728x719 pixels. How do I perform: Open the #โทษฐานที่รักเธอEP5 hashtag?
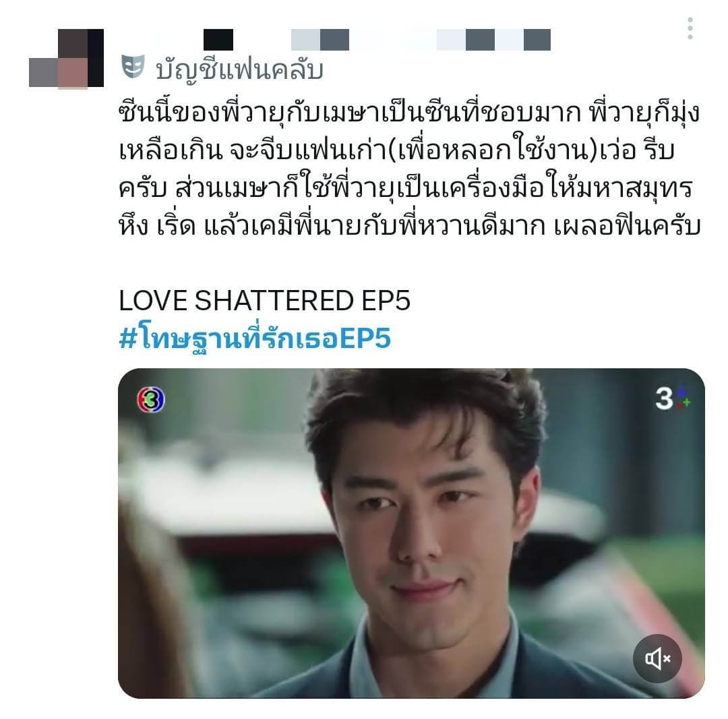pyautogui.click(x=255, y=338)
